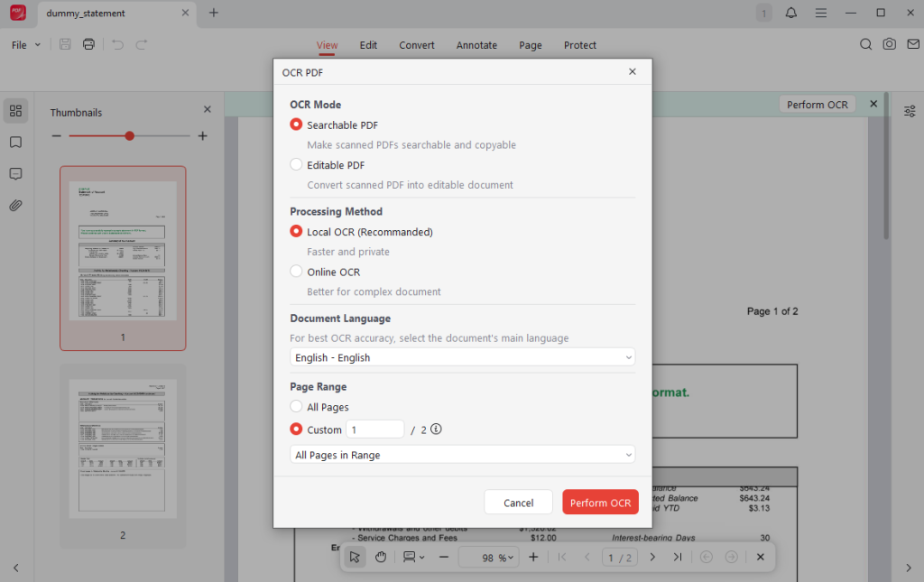The width and height of the screenshot is (924, 582).
Task: Click the plus to enlarge thumbnails
Action: click(x=203, y=136)
